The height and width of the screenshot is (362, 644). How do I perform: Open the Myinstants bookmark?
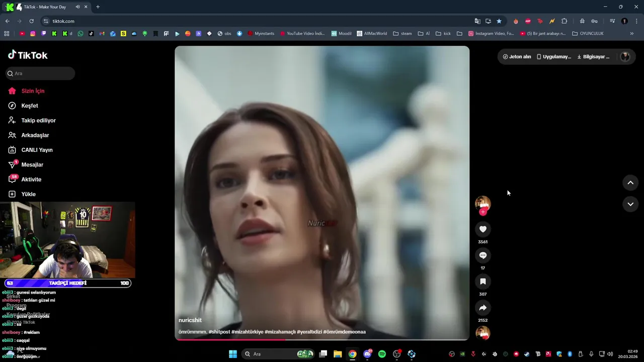coord(261,34)
